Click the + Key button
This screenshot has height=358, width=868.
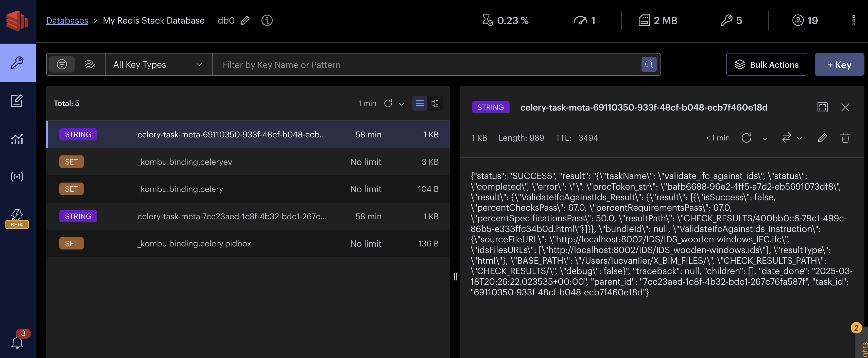(x=839, y=64)
